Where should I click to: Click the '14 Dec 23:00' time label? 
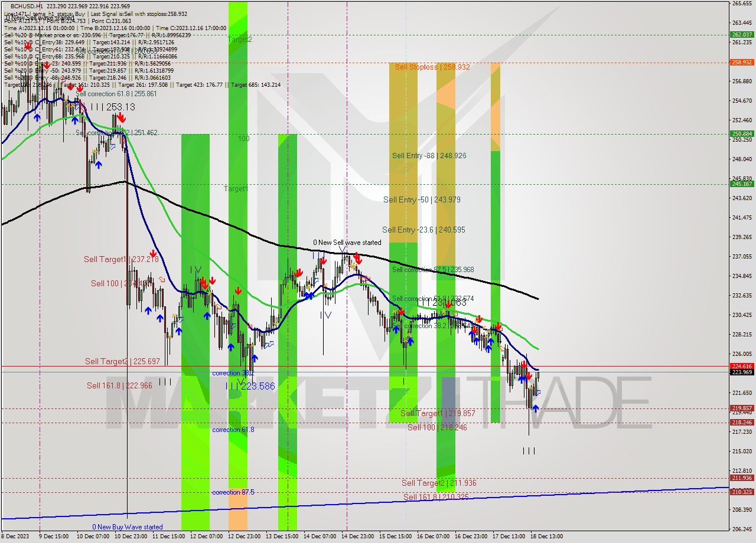[x=357, y=537]
